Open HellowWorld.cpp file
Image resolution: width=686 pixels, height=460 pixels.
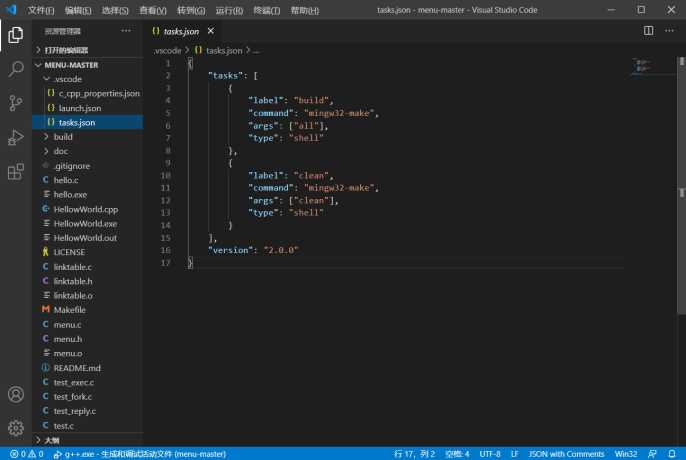(88, 209)
